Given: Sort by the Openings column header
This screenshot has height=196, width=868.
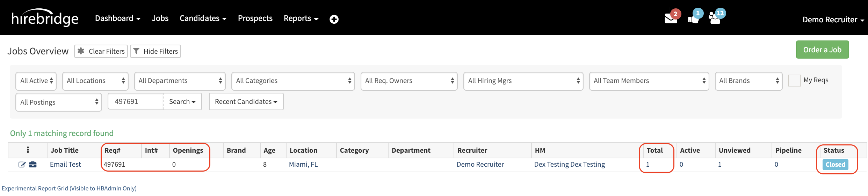Looking at the screenshot, I should coord(188,150).
